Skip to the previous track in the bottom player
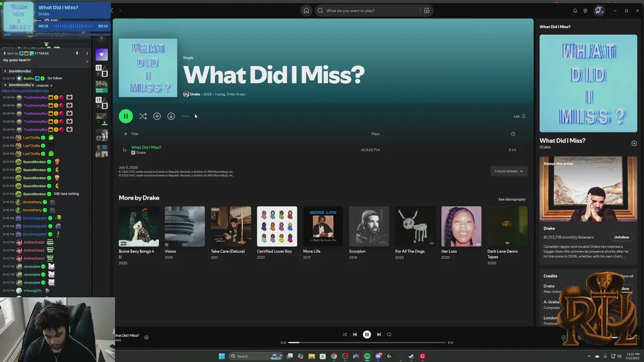 tap(355, 334)
